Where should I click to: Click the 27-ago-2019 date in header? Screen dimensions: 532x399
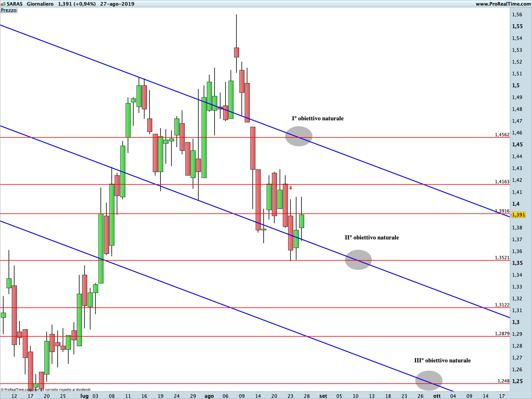click(x=117, y=4)
